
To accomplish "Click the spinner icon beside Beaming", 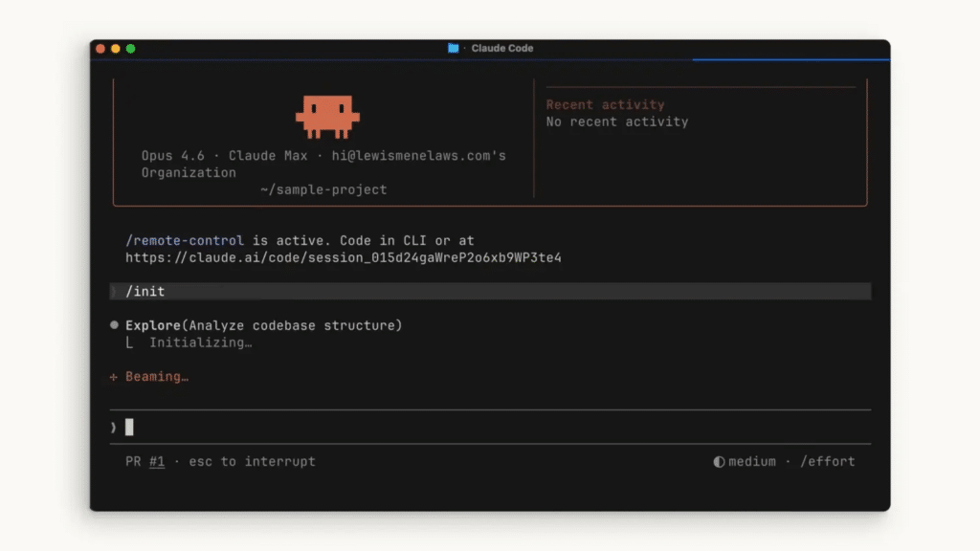I will pyautogui.click(x=113, y=377).
